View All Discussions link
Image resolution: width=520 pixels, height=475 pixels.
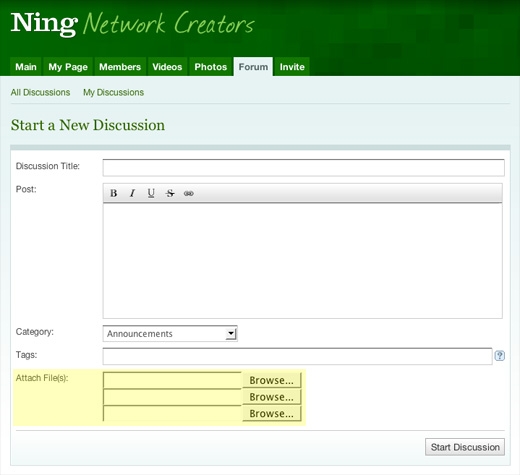[x=40, y=92]
